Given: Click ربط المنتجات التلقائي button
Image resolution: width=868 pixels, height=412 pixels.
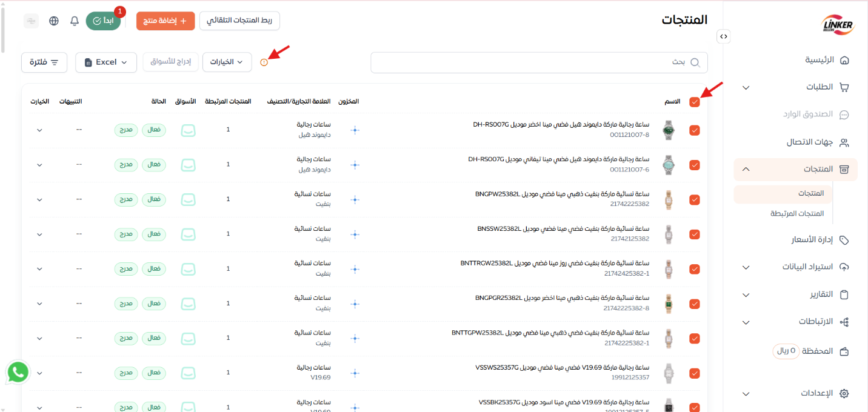Looking at the screenshot, I should (239, 21).
